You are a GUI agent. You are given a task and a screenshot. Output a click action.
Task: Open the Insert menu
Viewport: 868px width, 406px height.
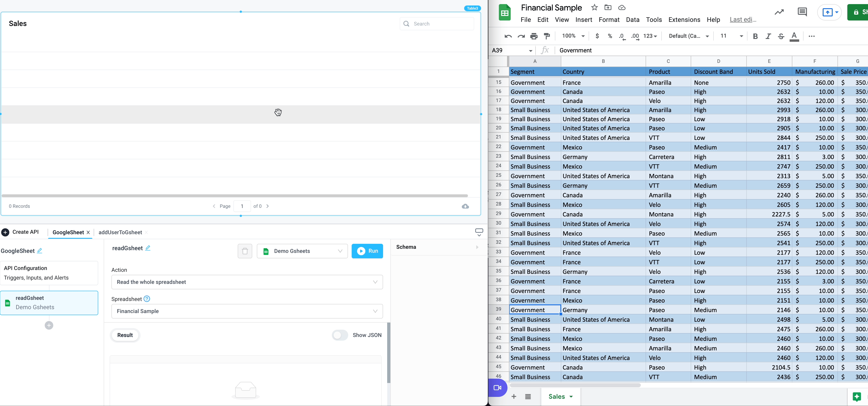pyautogui.click(x=584, y=20)
